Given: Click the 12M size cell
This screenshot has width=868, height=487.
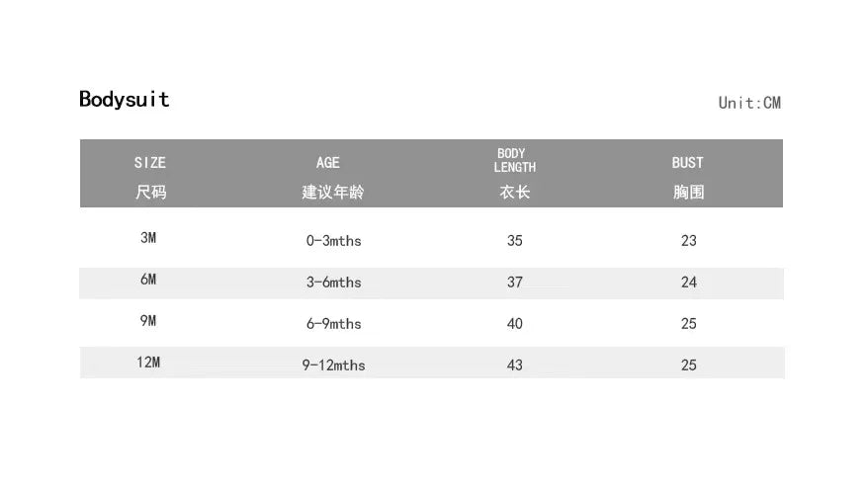Looking at the screenshot, I should tap(148, 363).
